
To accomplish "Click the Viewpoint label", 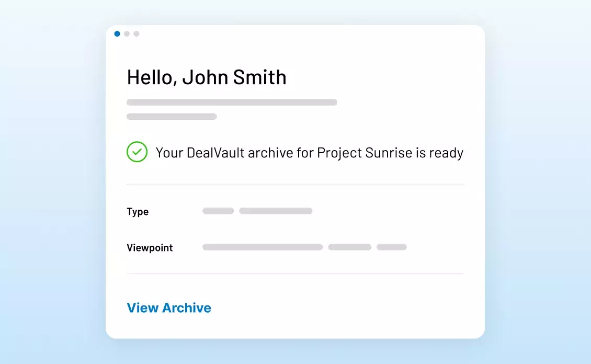I will [150, 247].
